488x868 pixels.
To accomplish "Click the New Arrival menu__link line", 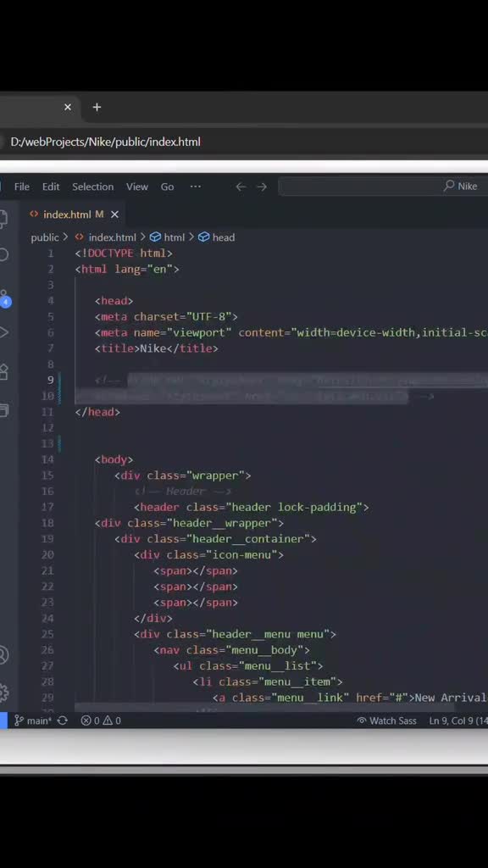I will click(x=350, y=698).
